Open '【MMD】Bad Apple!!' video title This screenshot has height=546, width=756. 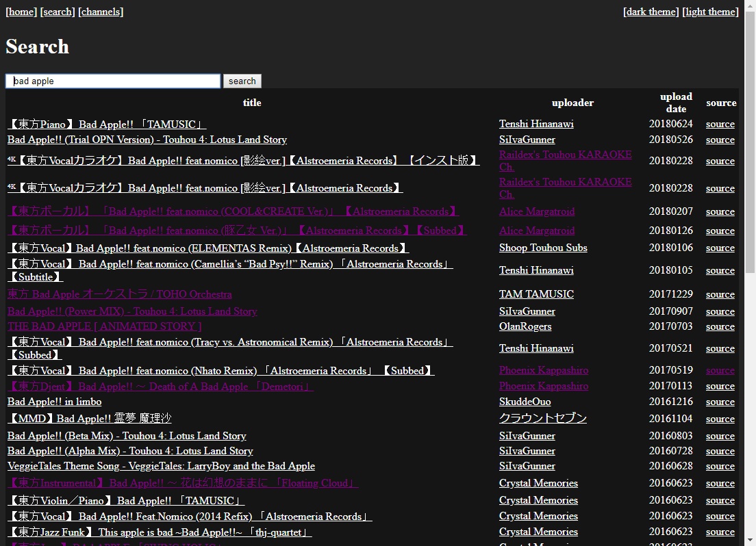(90, 419)
